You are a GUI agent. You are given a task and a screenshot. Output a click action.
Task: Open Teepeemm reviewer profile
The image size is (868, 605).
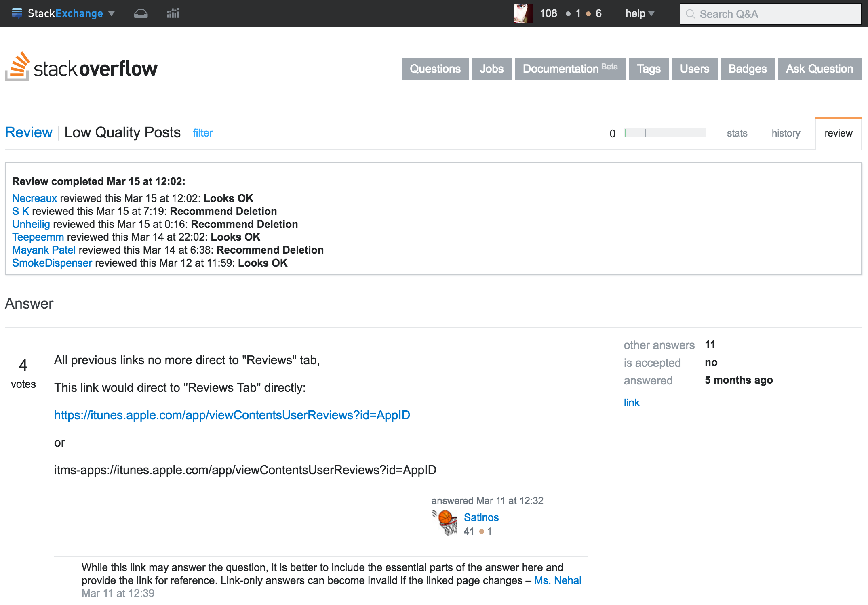38,237
